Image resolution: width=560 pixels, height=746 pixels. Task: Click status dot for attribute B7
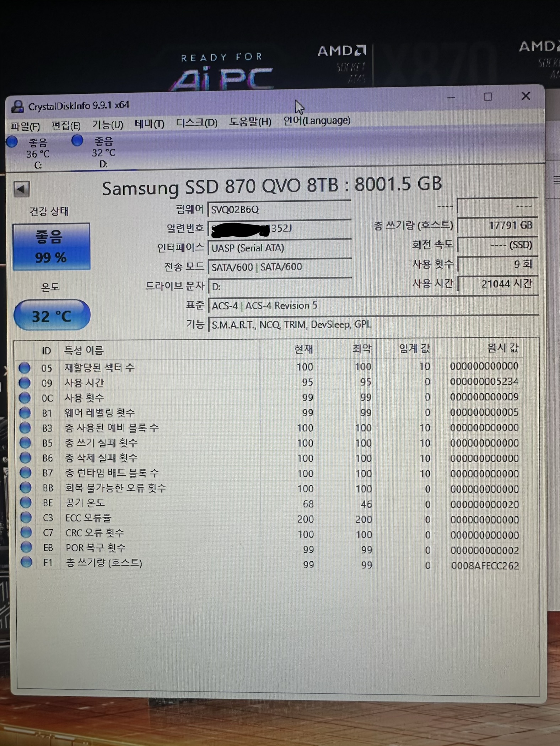point(25,472)
